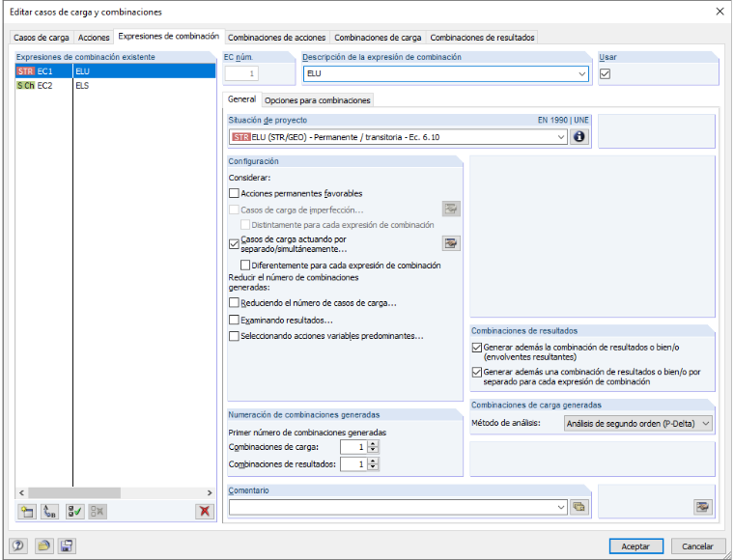Open the Combinaciones de acciones tab
Screen dimensions: 734x560
pos(276,38)
